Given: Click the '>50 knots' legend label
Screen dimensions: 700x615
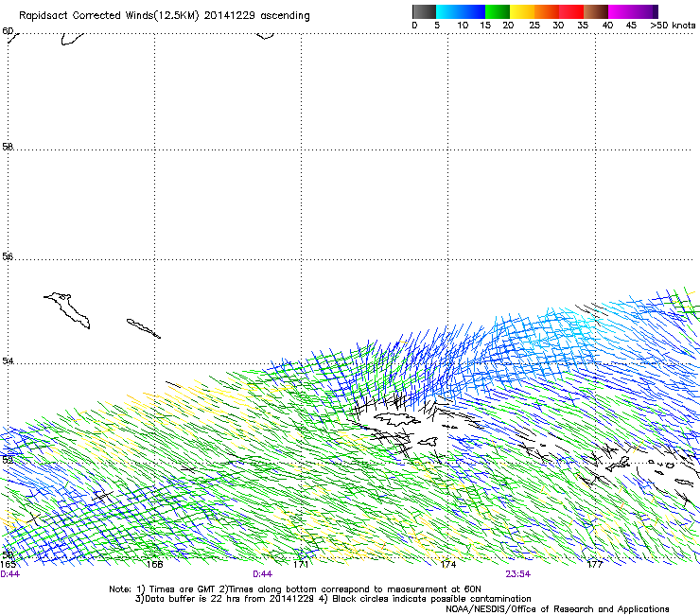Looking at the screenshot, I should 673,26.
